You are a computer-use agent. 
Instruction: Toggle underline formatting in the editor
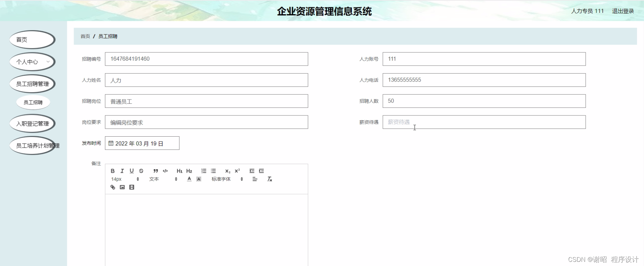coord(132,171)
